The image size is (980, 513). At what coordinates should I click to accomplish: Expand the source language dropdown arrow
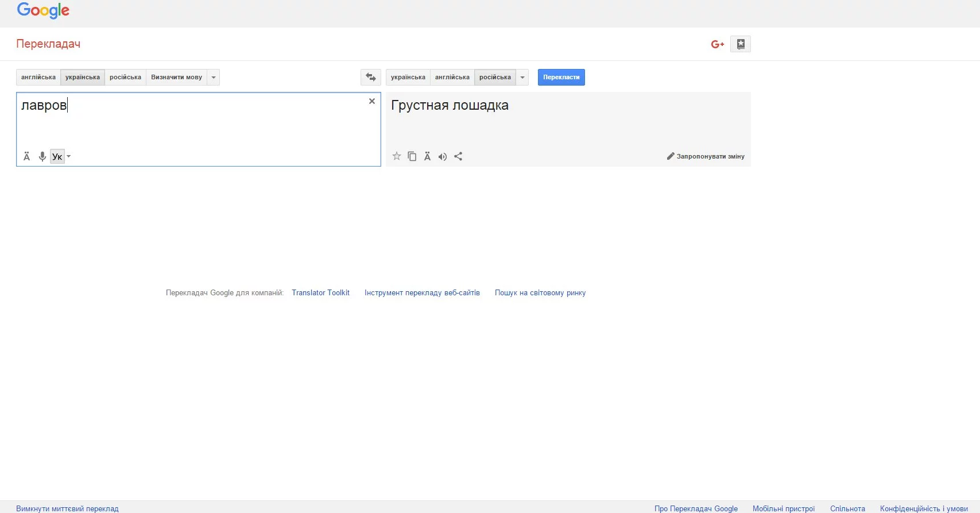click(x=214, y=77)
